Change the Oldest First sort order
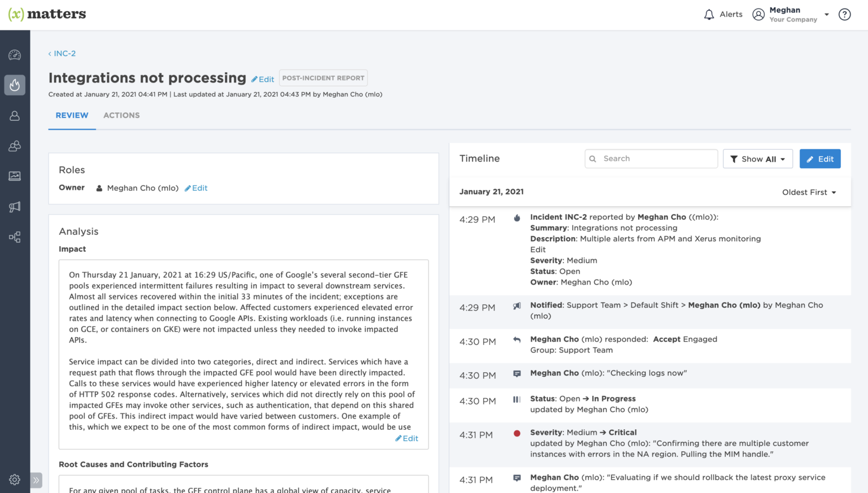 (x=809, y=193)
